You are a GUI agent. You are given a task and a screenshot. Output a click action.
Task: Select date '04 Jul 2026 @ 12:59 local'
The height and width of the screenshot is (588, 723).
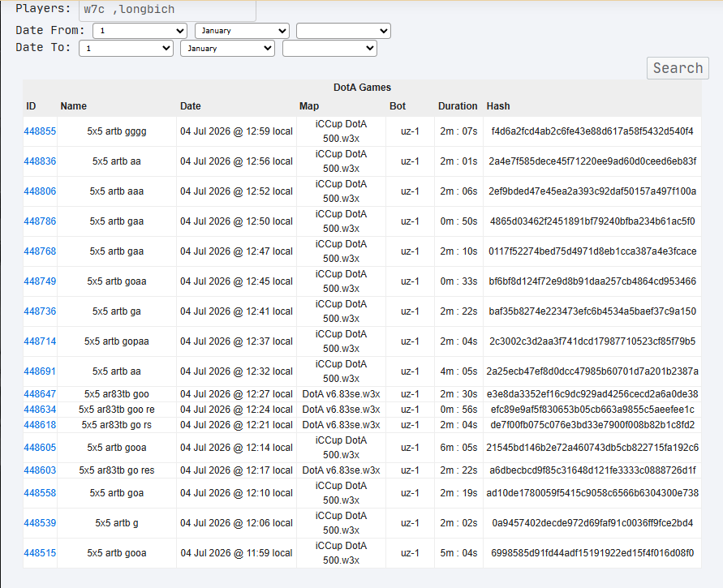tap(236, 131)
